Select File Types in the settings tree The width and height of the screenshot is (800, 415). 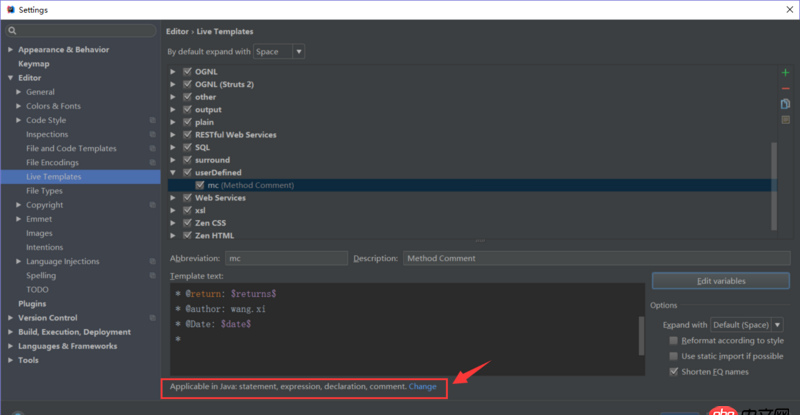(x=44, y=190)
